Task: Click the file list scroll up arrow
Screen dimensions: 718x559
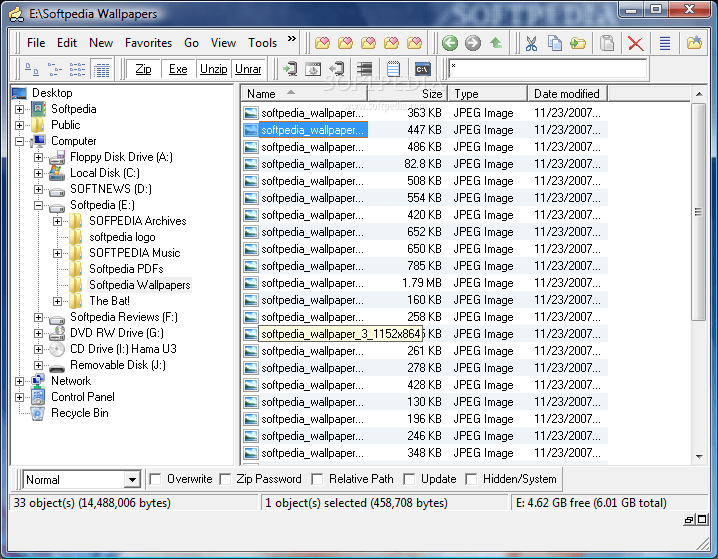Action: tap(699, 94)
